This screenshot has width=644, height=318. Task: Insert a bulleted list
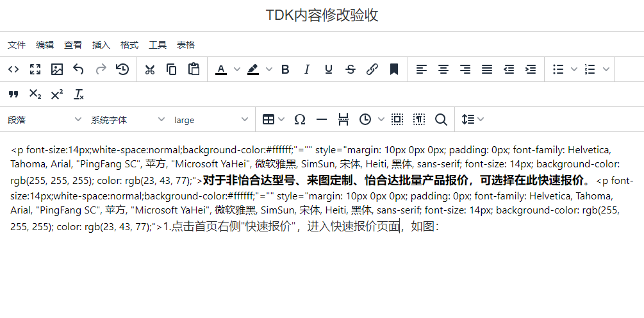tap(558, 69)
